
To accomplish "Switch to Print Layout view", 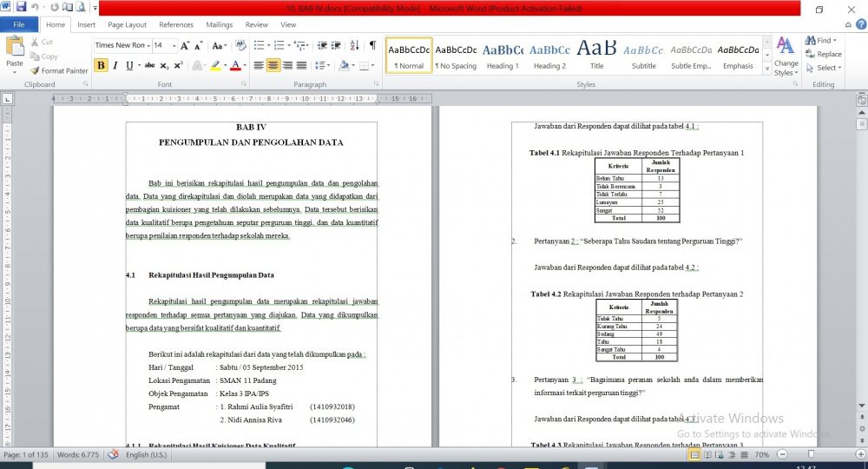I will (x=694, y=454).
